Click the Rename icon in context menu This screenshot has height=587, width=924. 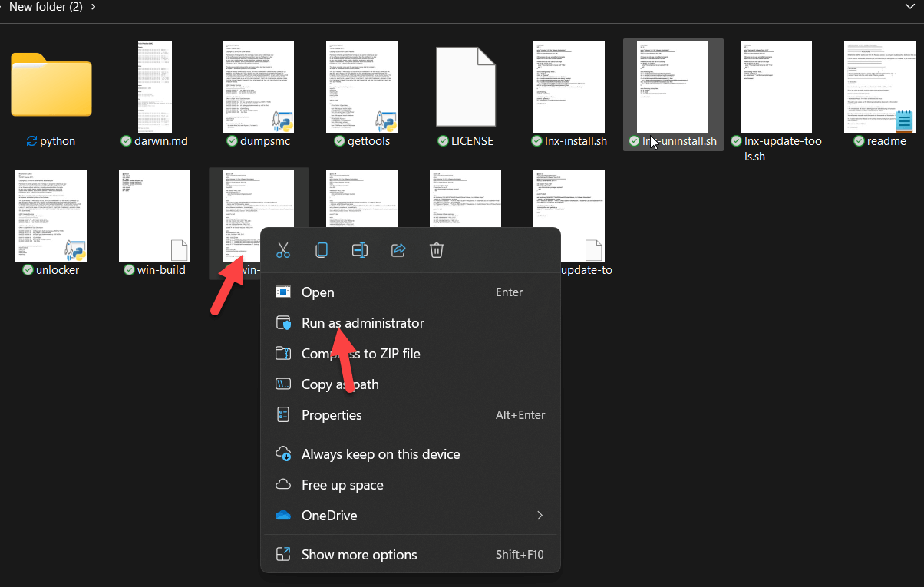pyautogui.click(x=360, y=250)
